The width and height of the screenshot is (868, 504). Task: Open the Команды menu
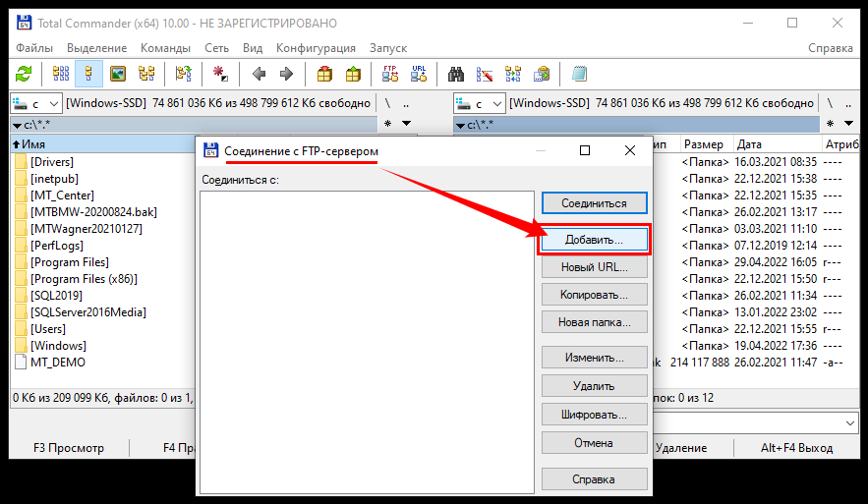165,47
